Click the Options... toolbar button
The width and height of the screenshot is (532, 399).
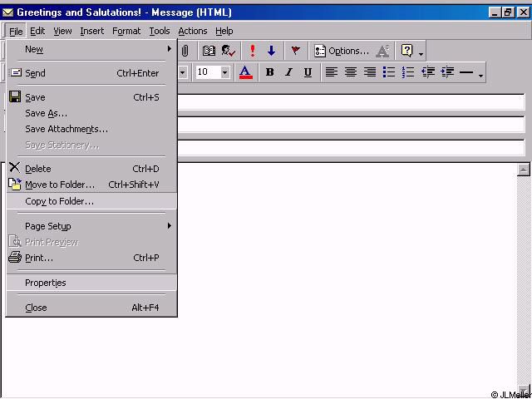(342, 51)
